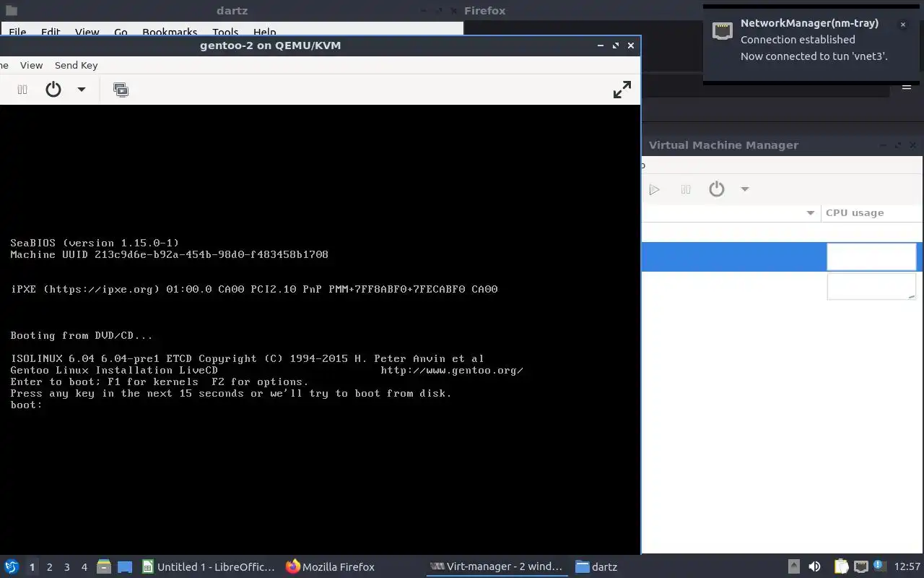This screenshot has width=924, height=578.
Task: Click the gentoo-2 power shutdown button
Action: point(53,90)
